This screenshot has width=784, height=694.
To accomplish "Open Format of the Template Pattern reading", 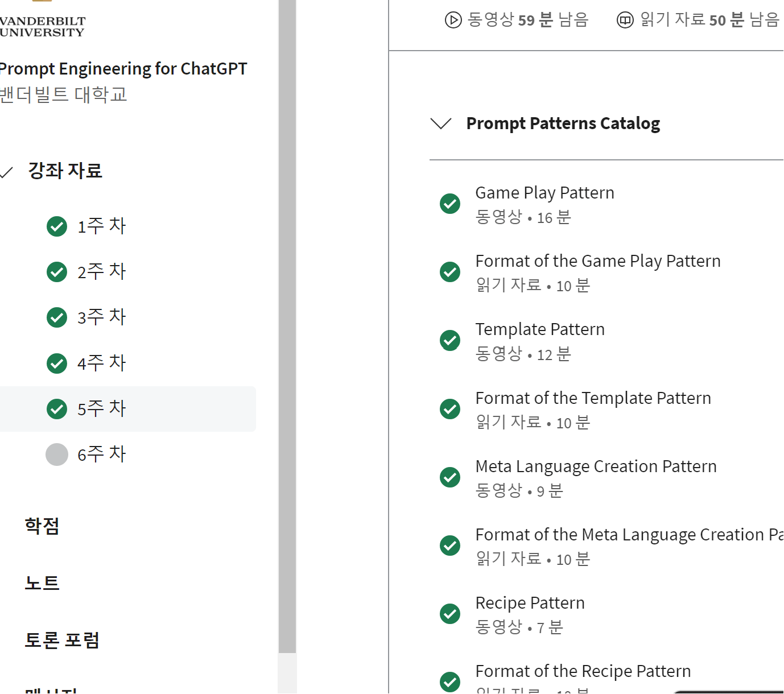I will [593, 398].
